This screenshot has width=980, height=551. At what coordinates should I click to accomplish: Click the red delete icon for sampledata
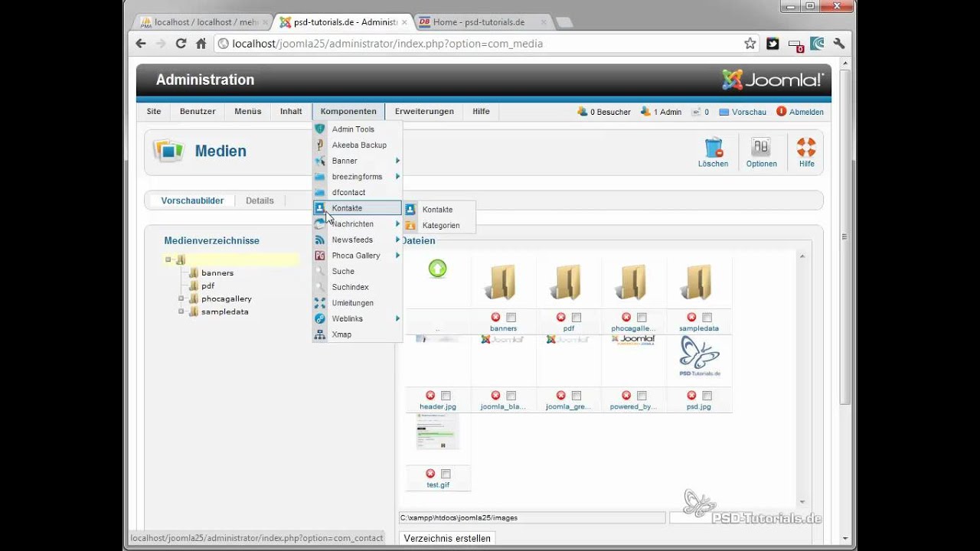pos(691,317)
